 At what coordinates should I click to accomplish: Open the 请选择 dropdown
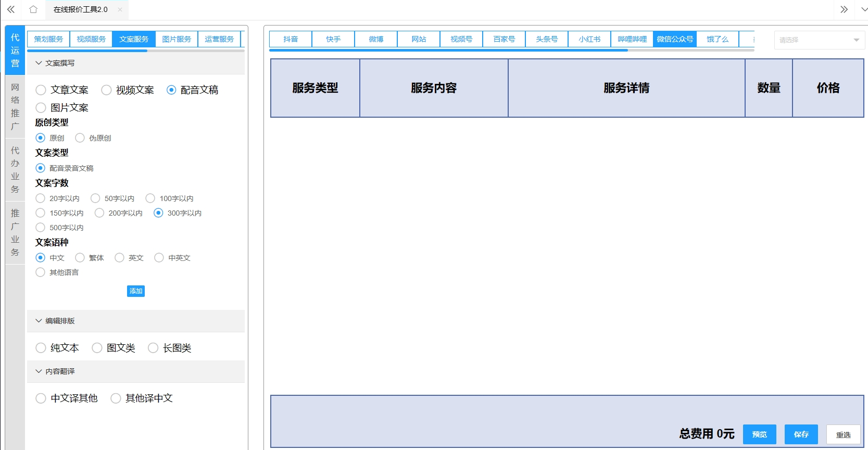tap(819, 40)
